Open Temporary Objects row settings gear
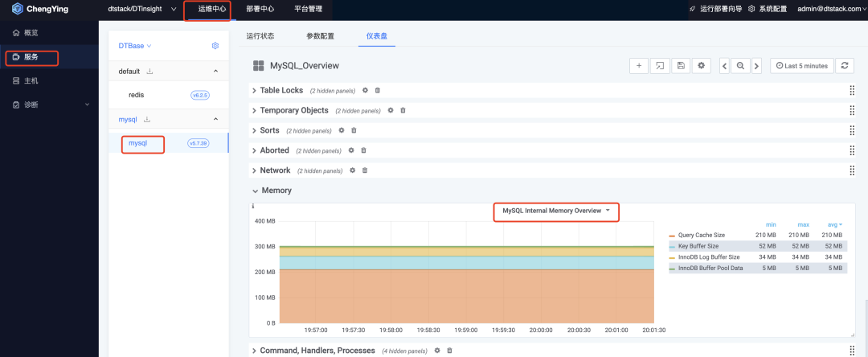This screenshot has width=868, height=357. click(x=391, y=110)
